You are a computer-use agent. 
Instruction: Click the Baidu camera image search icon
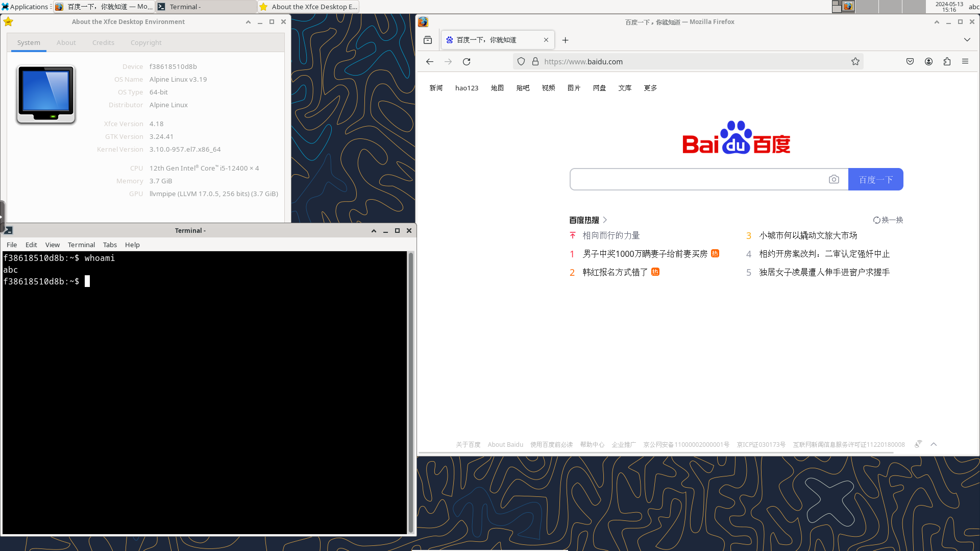(834, 179)
